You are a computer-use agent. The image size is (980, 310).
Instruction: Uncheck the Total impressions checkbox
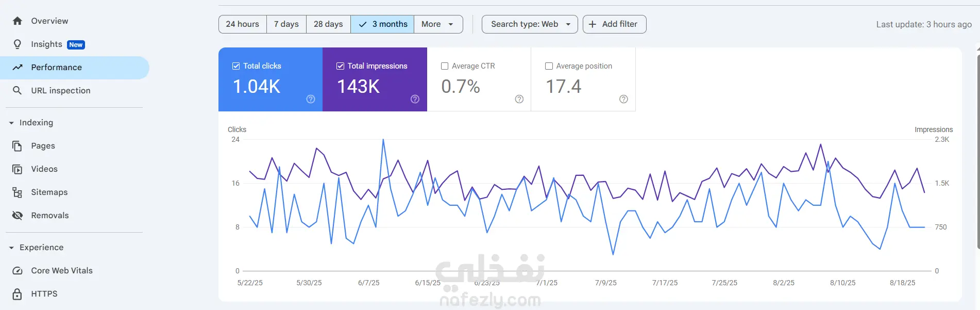point(340,66)
